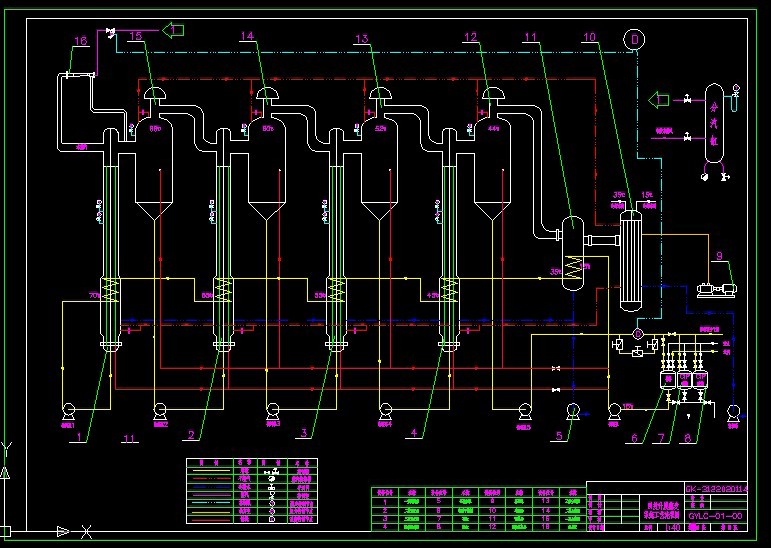Click callout number 12
771x548 pixels.
(471, 37)
